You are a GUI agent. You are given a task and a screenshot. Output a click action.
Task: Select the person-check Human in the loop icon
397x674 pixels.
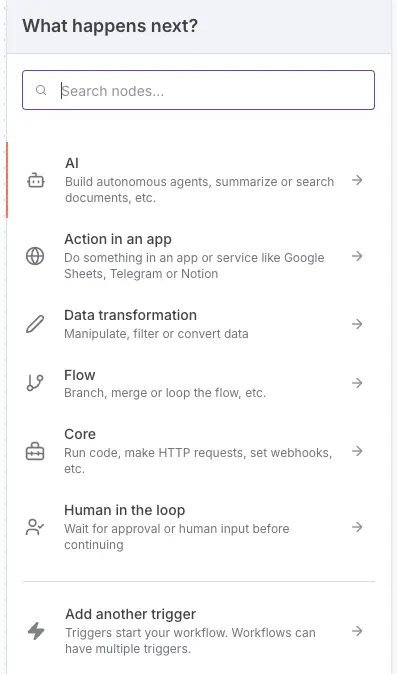[x=35, y=527]
